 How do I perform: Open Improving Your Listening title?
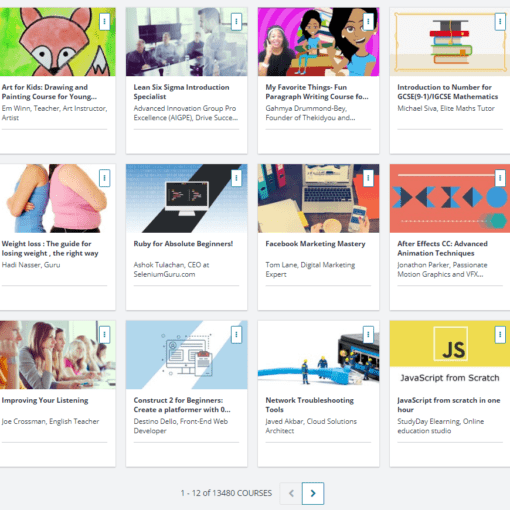pos(45,400)
